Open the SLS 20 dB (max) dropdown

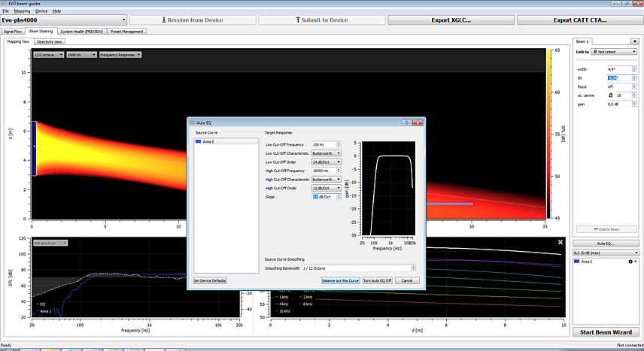[x=606, y=253]
